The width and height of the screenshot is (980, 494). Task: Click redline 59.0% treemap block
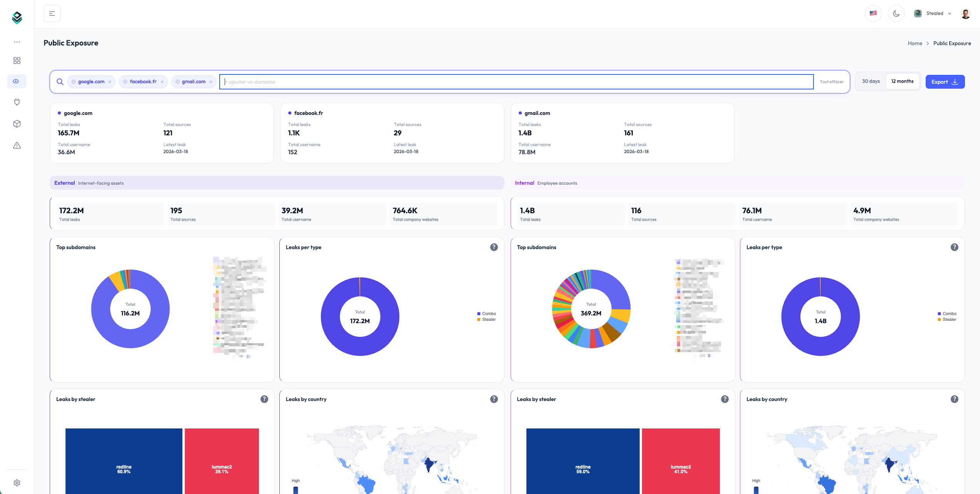583,461
